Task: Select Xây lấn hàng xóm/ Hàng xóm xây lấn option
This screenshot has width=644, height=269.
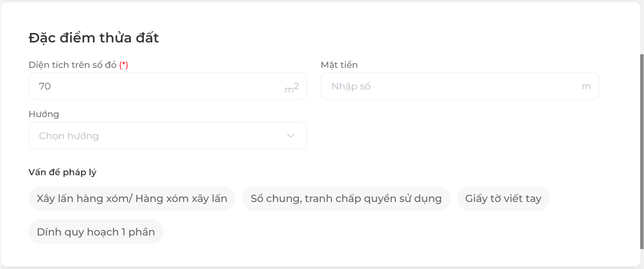Action: coord(132,198)
